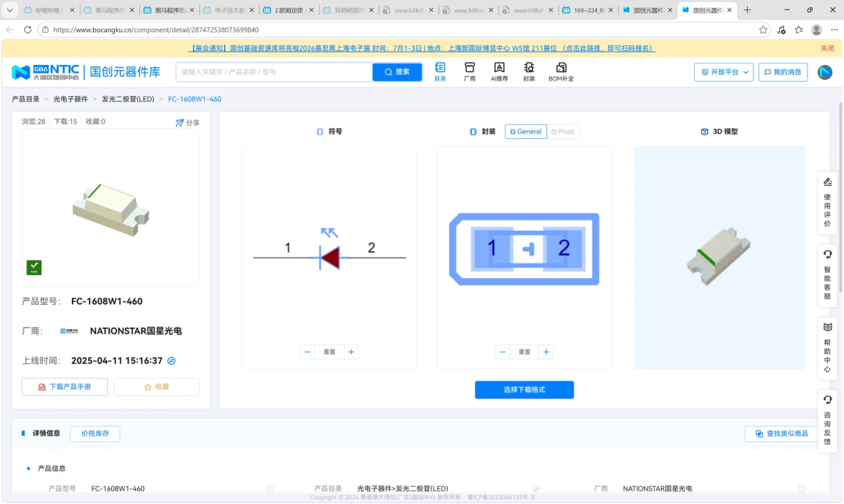Image resolution: width=844 pixels, height=504 pixels.
Task: Click the 搜索 search button
Action: click(397, 72)
